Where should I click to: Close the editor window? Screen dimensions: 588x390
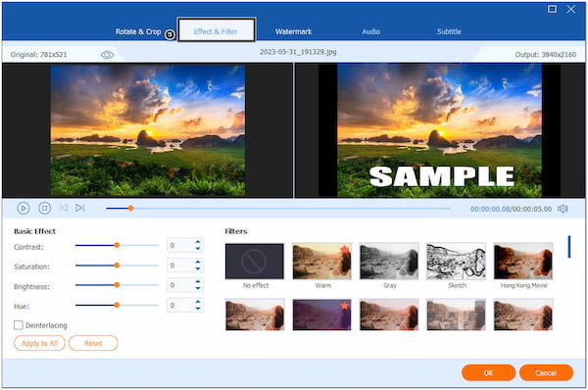(x=571, y=9)
